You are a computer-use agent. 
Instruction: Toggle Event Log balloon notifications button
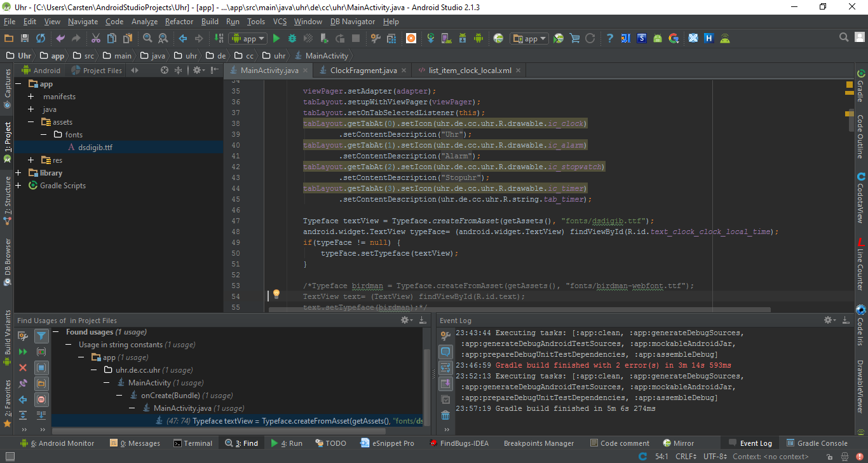(x=445, y=352)
